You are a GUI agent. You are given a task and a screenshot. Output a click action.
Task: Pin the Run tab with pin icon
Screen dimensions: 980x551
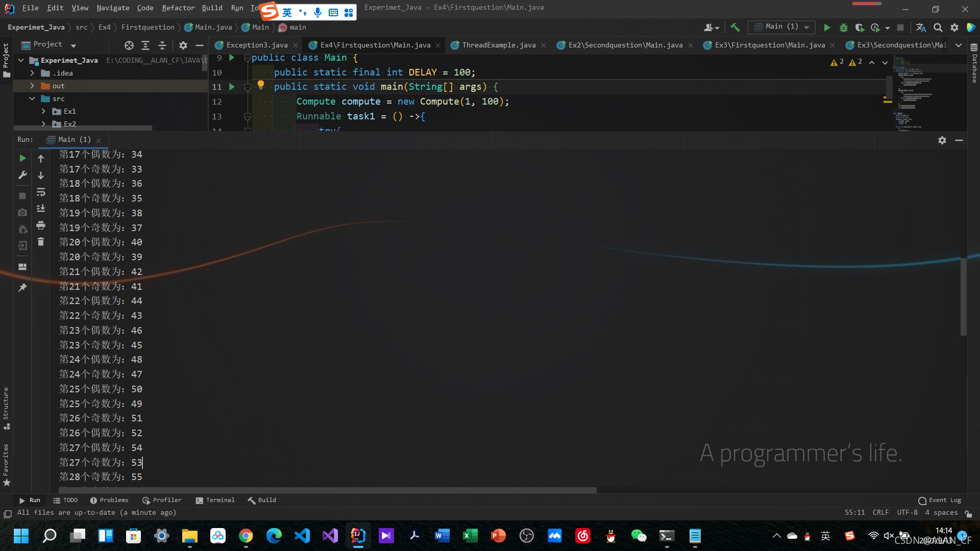pos(22,288)
